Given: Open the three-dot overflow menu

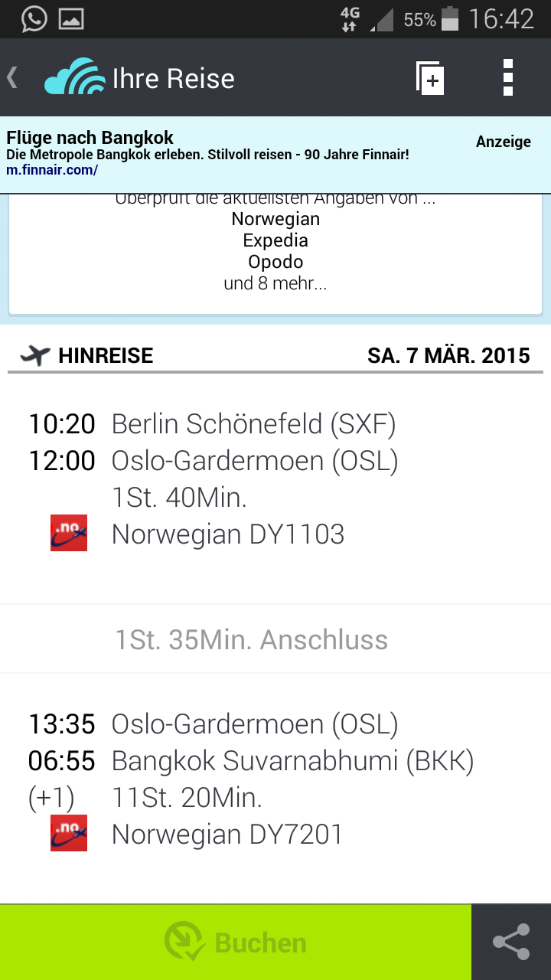Looking at the screenshot, I should point(508,78).
